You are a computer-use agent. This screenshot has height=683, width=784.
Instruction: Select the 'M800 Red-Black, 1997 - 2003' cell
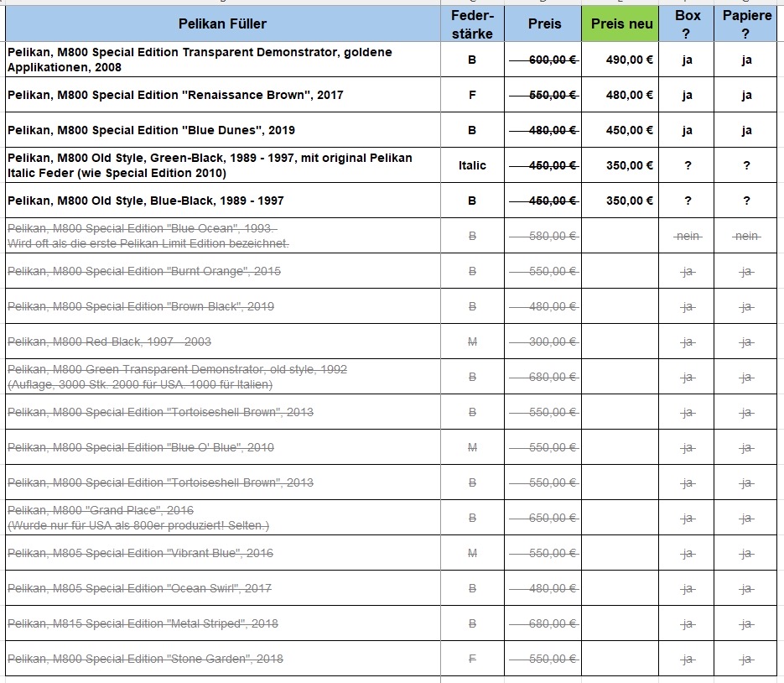tap(223, 341)
